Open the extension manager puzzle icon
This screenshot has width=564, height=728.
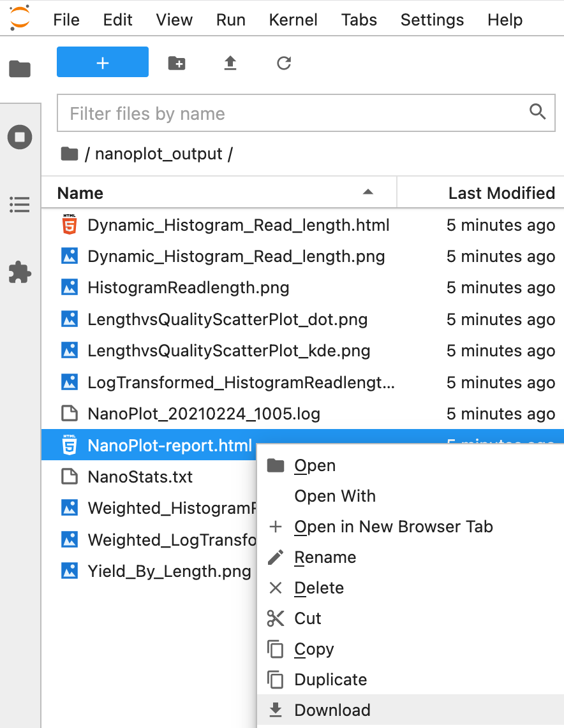click(x=20, y=273)
